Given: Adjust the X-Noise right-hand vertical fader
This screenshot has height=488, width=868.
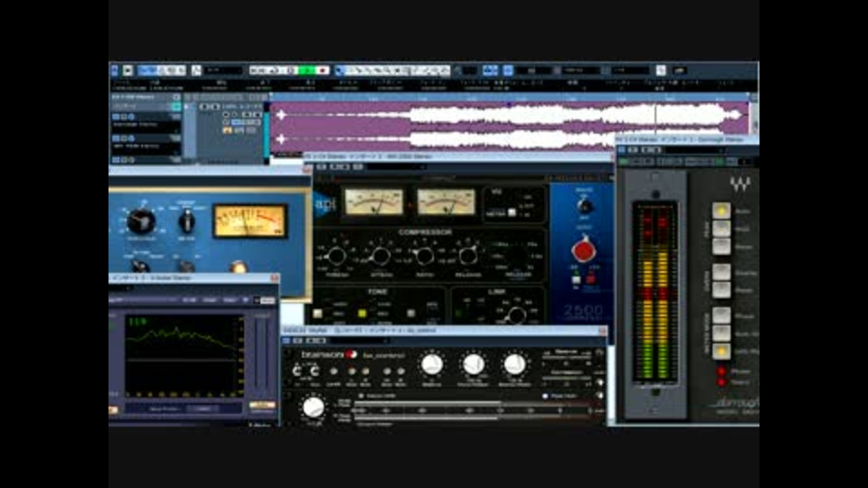Looking at the screenshot, I should click(x=262, y=354).
